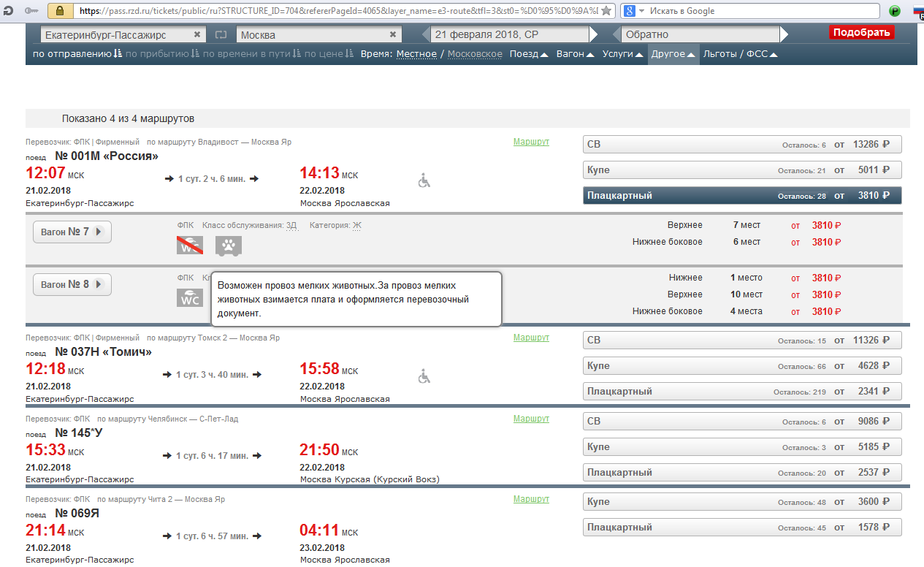Click the browser reload/back arrow icon
The image size is (924, 567).
(x=7, y=11)
